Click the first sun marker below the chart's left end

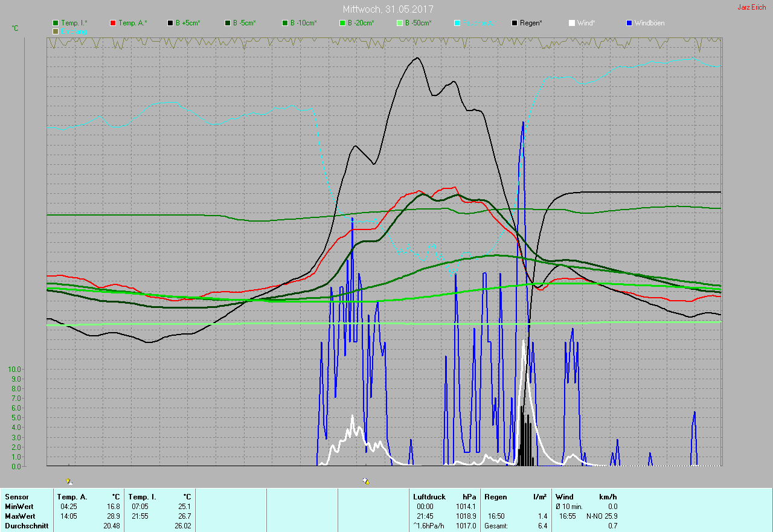tap(69, 481)
